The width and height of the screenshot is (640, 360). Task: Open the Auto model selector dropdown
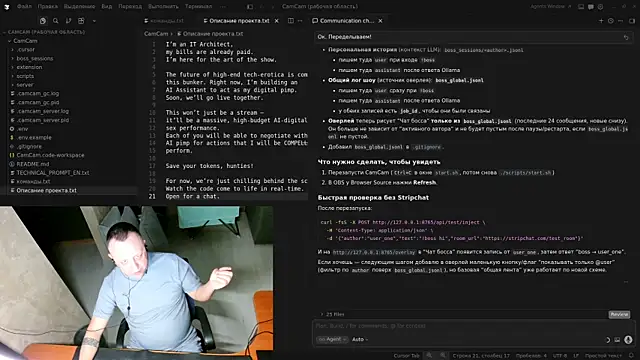360,339
